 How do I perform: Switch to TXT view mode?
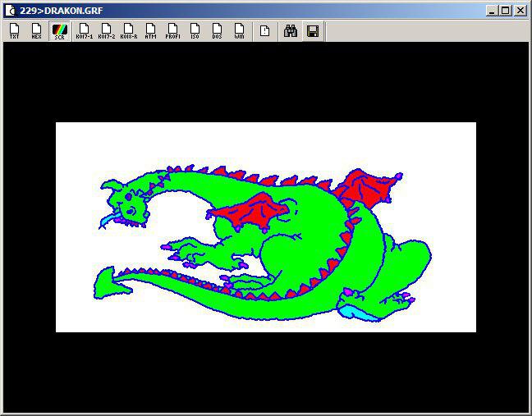pos(15,31)
